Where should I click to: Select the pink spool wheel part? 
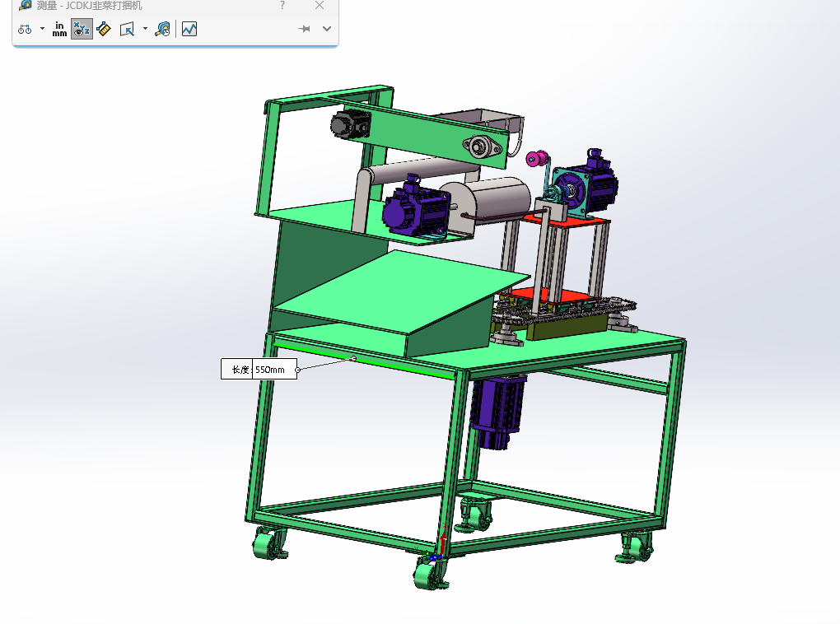click(537, 159)
